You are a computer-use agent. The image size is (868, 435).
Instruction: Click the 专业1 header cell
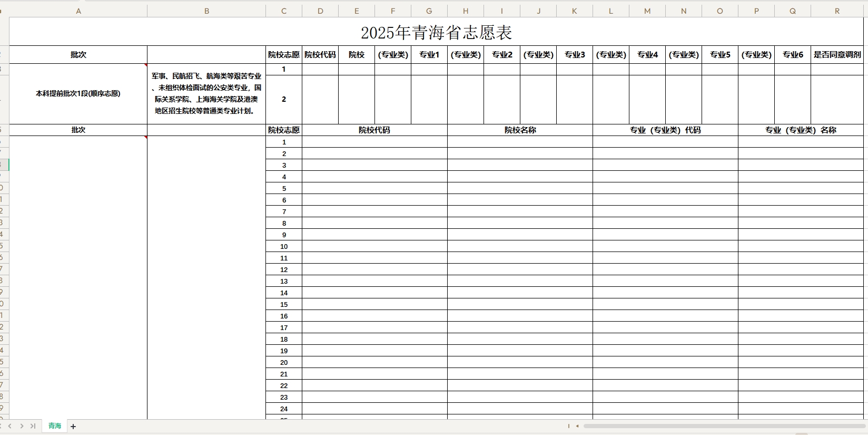tap(429, 55)
